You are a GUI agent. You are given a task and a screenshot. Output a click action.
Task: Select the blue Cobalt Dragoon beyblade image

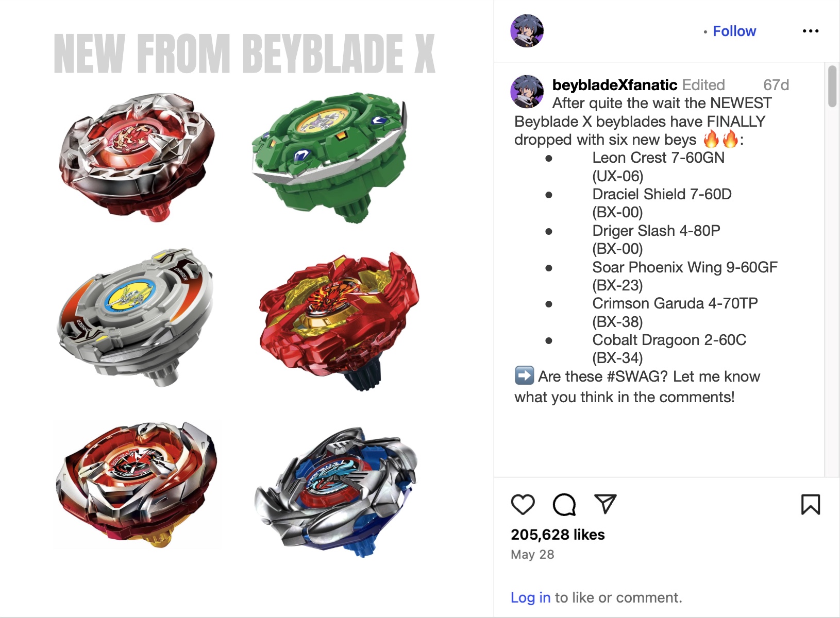click(336, 492)
